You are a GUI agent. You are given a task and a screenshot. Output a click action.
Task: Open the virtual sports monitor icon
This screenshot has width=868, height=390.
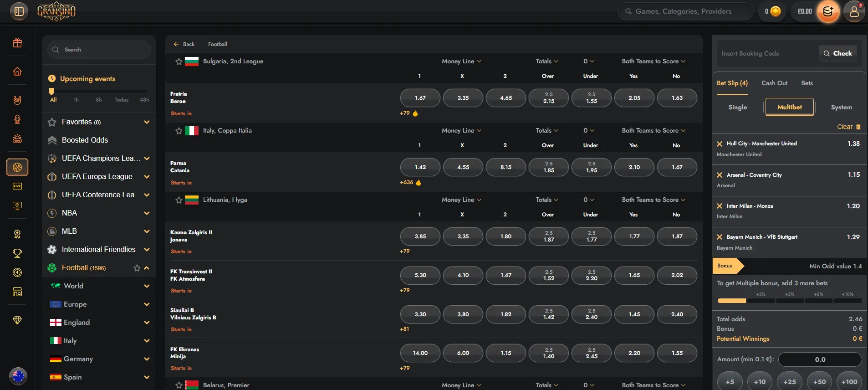click(17, 205)
